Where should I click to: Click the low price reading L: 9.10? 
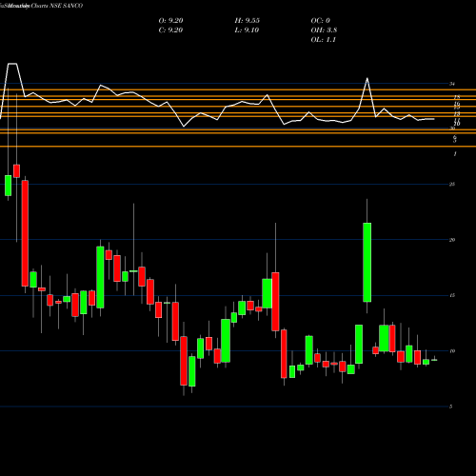(x=247, y=30)
